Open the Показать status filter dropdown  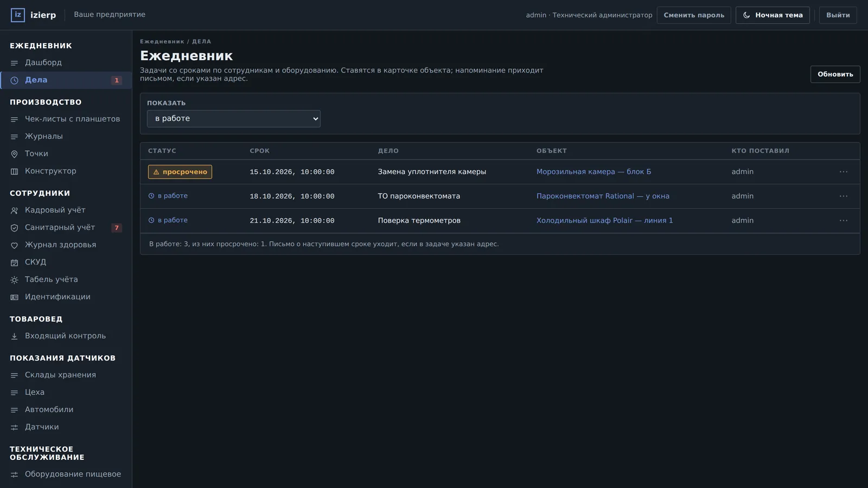[x=234, y=119]
